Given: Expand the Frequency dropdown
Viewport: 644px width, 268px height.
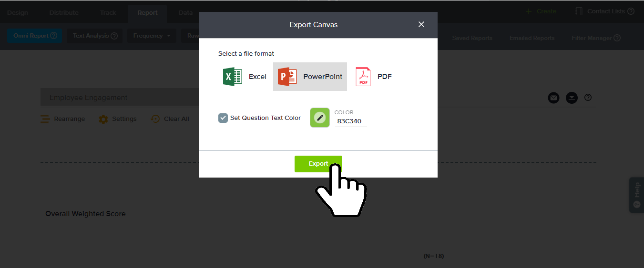Looking at the screenshot, I should point(152,36).
